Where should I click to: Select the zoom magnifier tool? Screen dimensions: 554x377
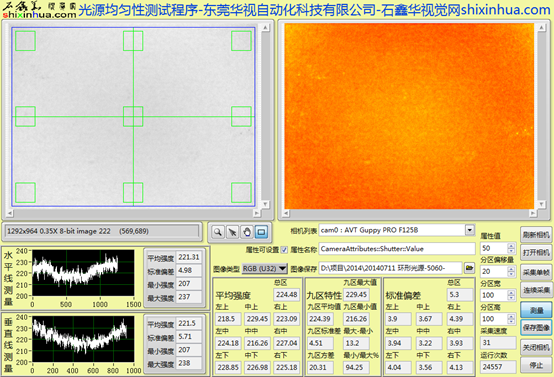pos(218,232)
